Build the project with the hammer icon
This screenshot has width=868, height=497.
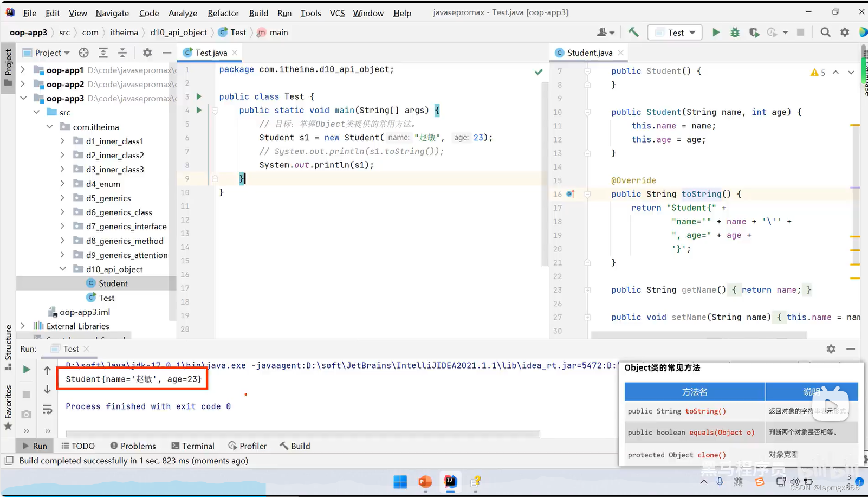pyautogui.click(x=633, y=32)
